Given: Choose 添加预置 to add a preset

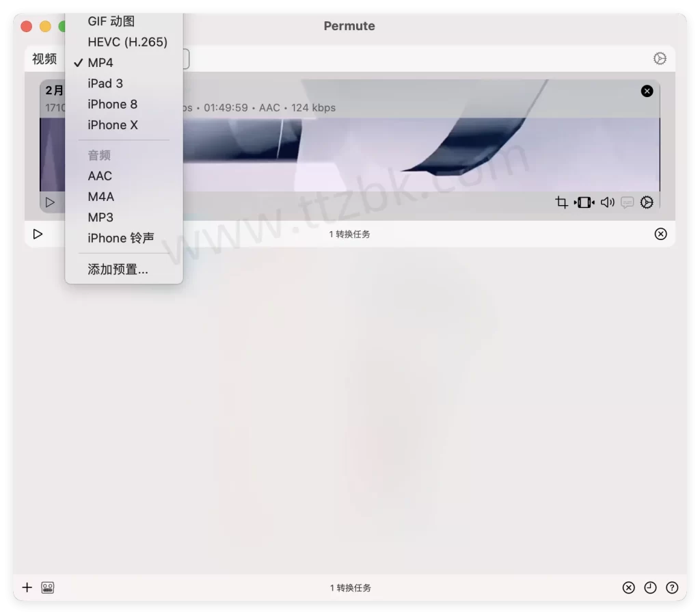Looking at the screenshot, I should pos(117,269).
